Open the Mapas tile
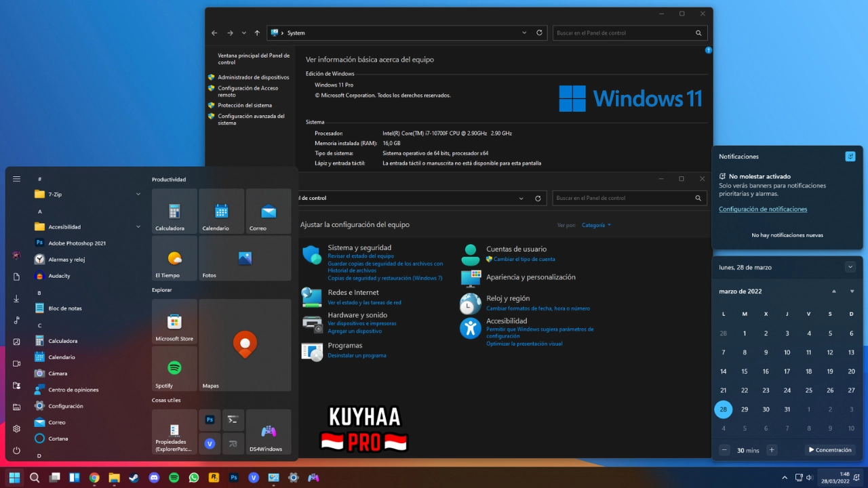 click(245, 345)
